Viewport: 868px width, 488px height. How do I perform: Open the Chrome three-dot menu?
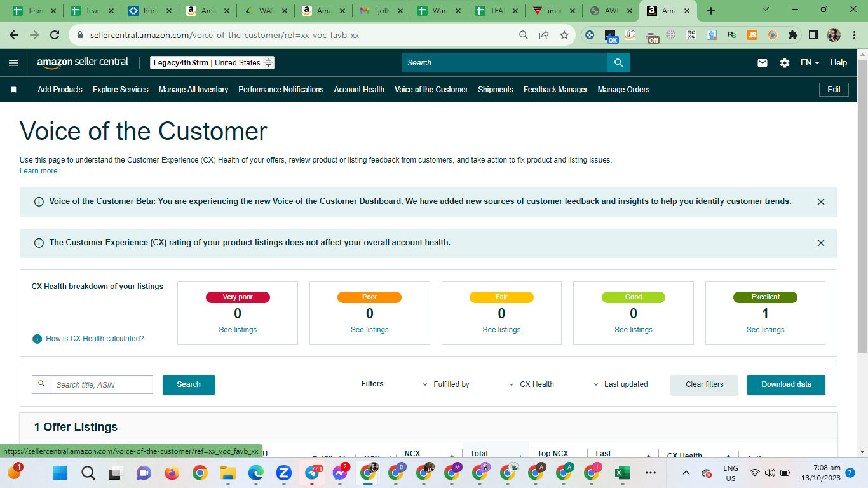[855, 36]
